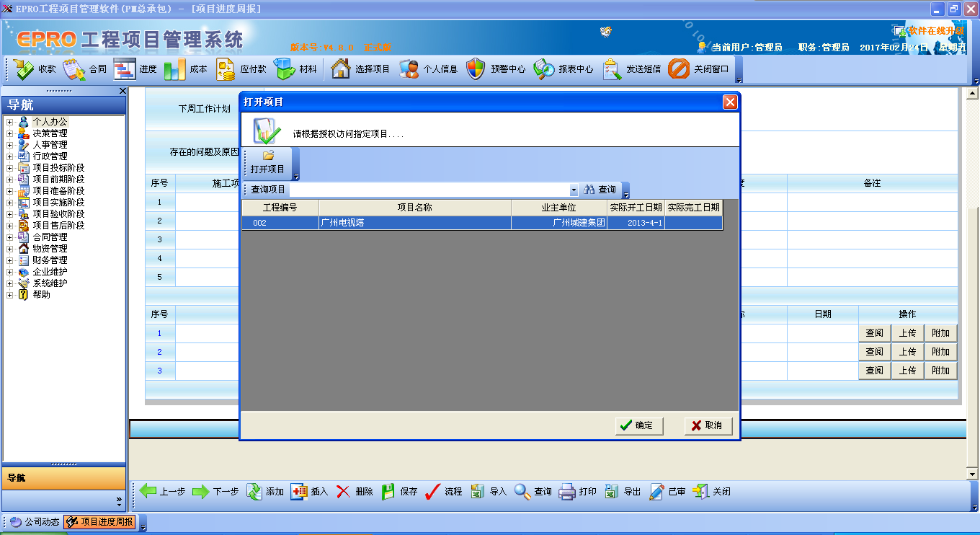The width and height of the screenshot is (980, 535).
Task: Open the 查询项目 dropdown arrow
Action: tap(574, 190)
